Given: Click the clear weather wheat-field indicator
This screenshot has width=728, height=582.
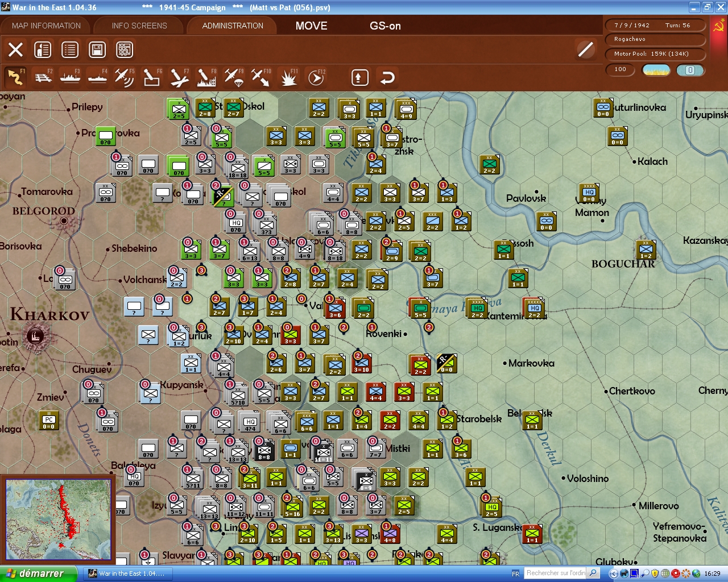Looking at the screenshot, I should (656, 70).
